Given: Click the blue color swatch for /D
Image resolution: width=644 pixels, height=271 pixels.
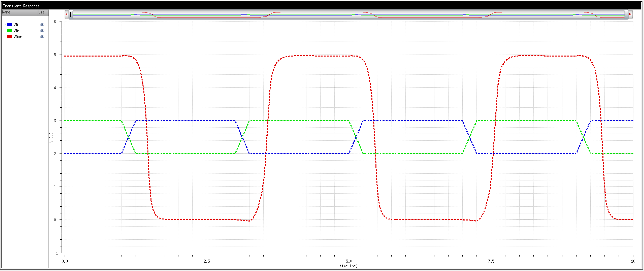Looking at the screenshot, I should [10, 24].
